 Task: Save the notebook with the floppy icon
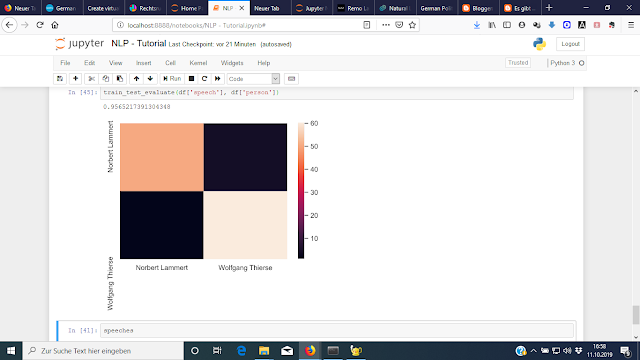click(60, 79)
